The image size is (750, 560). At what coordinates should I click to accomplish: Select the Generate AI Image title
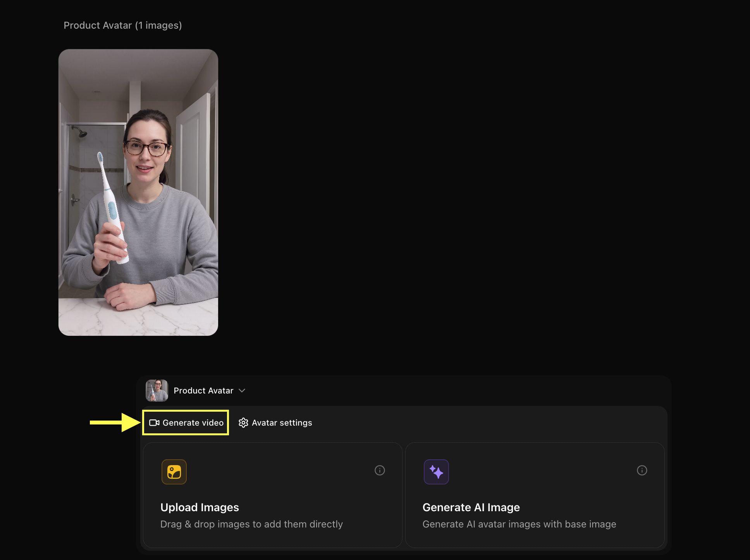471,507
